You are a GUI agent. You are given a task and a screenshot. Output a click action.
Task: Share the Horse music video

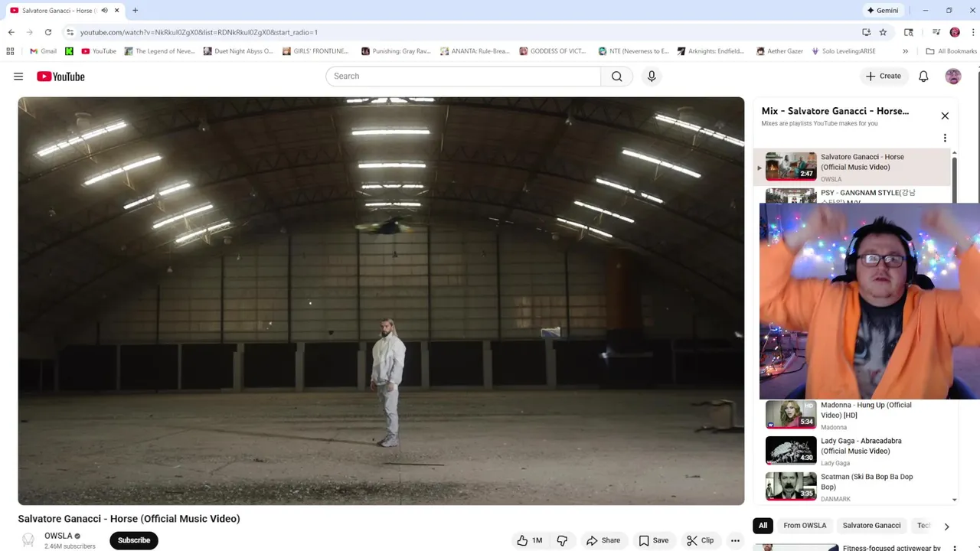coord(603,540)
